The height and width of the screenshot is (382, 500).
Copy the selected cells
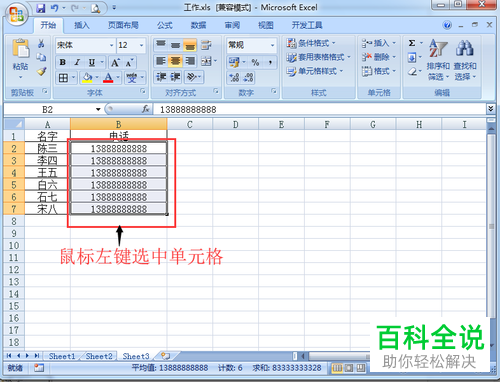pyautogui.click(x=41, y=57)
